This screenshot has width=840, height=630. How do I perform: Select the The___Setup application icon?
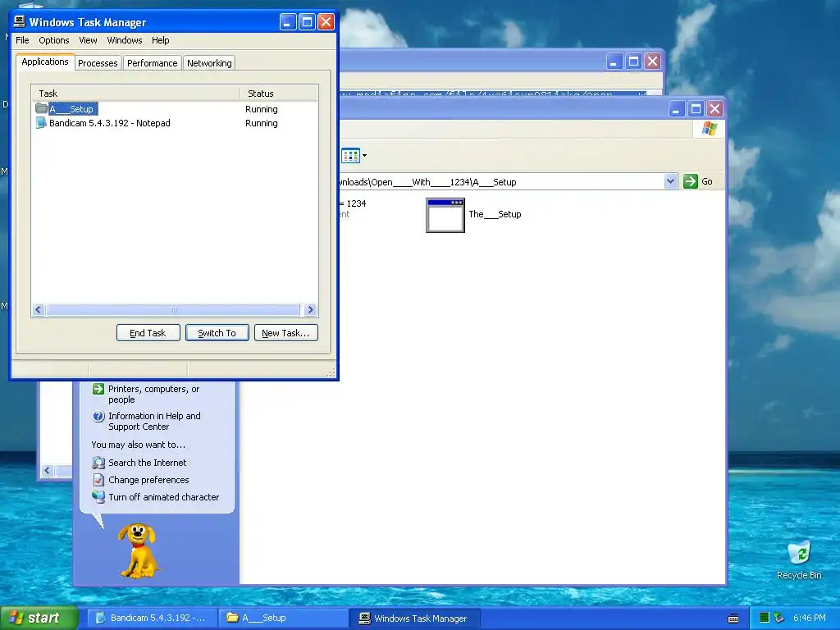tap(445, 215)
